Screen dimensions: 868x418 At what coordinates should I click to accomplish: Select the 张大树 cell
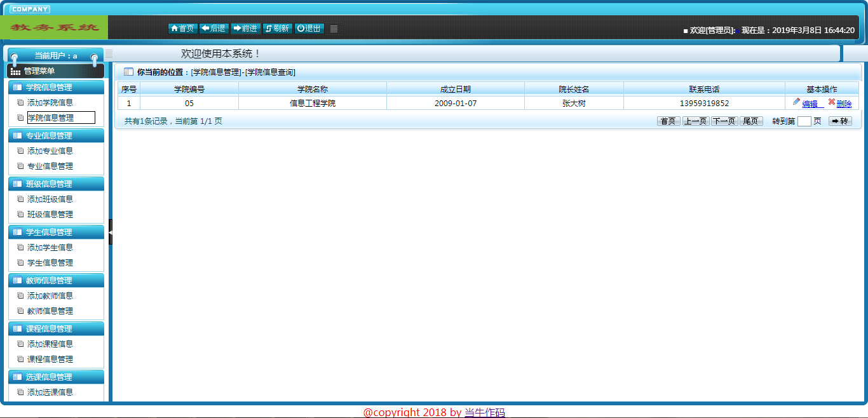(x=574, y=103)
